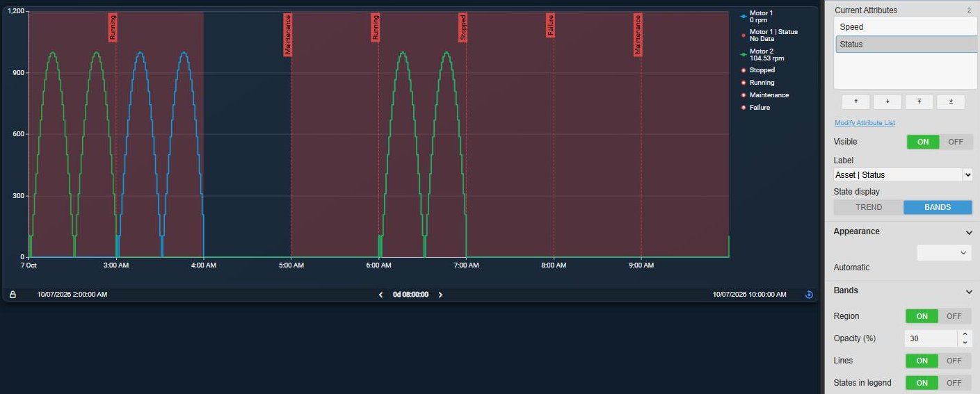This screenshot has height=394, width=980.
Task: Turn Region OFF
Action: click(x=954, y=316)
